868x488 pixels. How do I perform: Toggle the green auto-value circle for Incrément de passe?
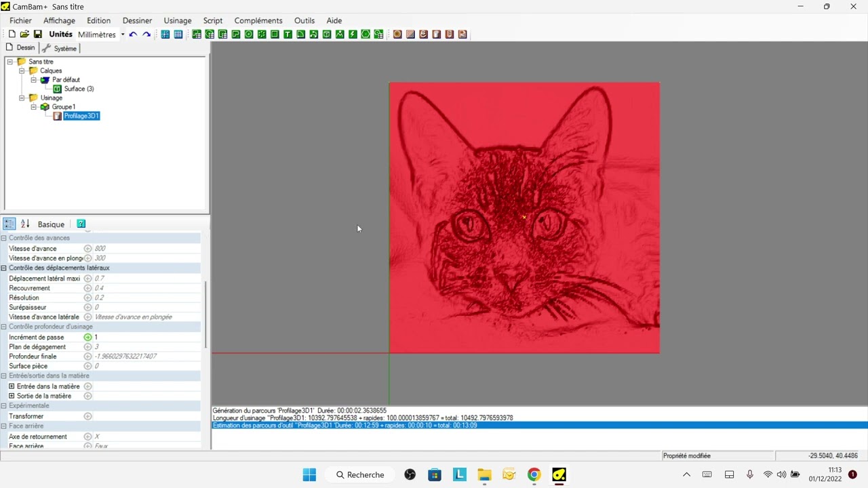pos(87,337)
